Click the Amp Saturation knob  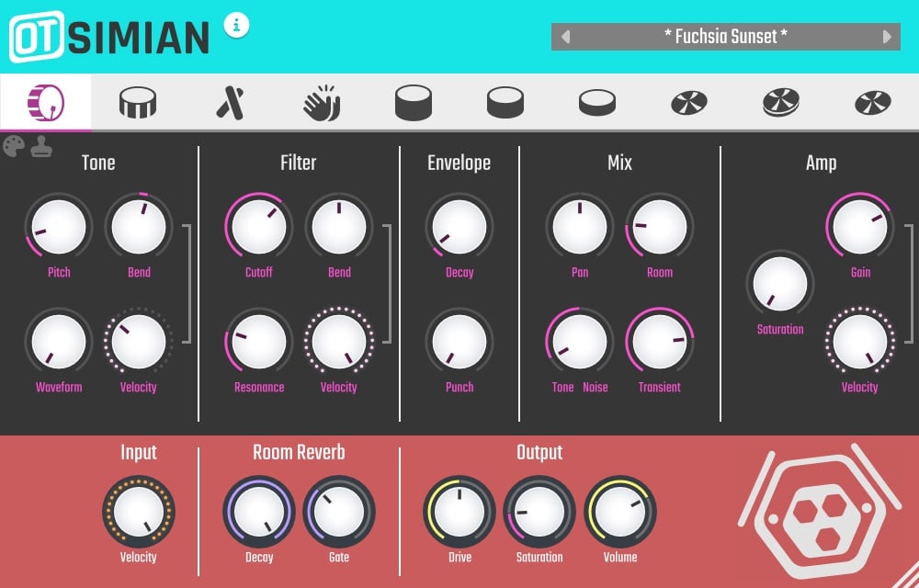tap(780, 284)
